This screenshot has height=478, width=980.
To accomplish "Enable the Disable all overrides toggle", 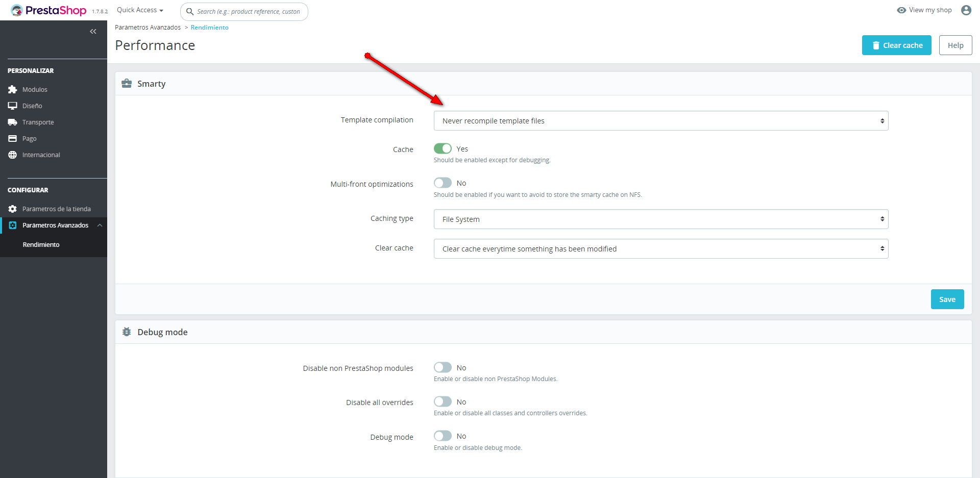I will click(443, 401).
